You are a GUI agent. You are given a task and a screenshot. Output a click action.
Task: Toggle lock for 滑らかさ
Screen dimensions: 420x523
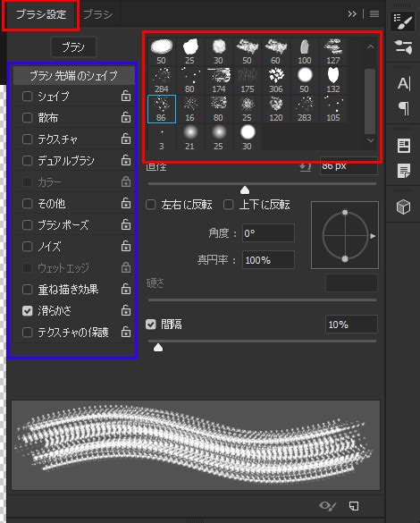coord(126,310)
